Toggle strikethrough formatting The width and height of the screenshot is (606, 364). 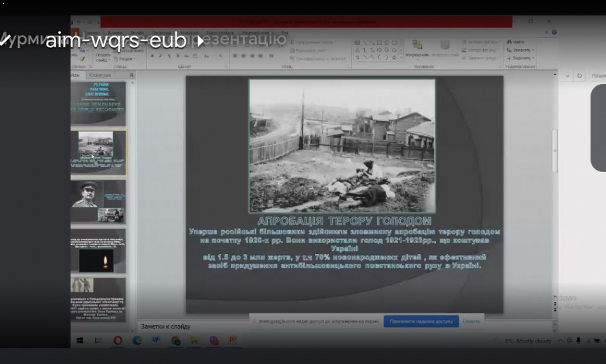point(186,56)
